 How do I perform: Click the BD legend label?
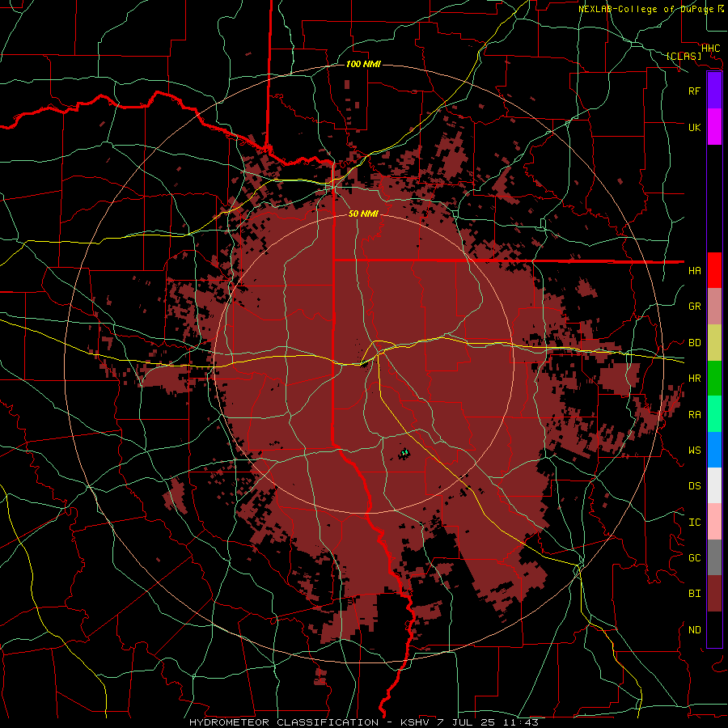(x=694, y=343)
